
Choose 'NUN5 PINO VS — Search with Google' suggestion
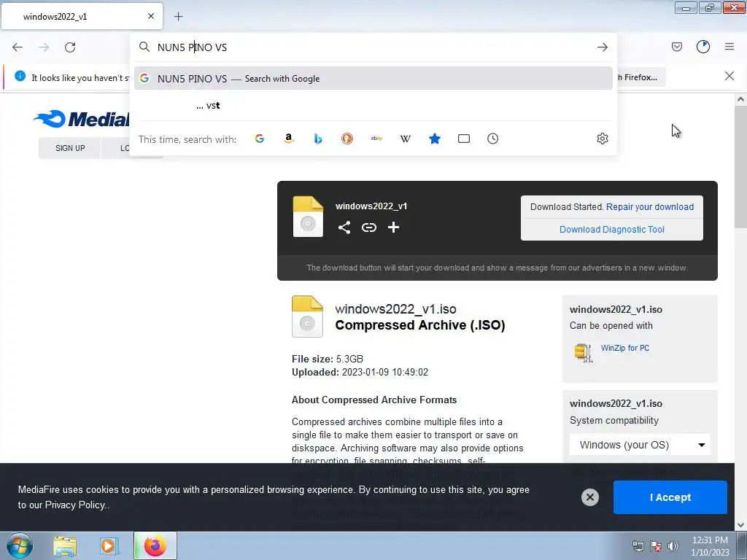[373, 79]
